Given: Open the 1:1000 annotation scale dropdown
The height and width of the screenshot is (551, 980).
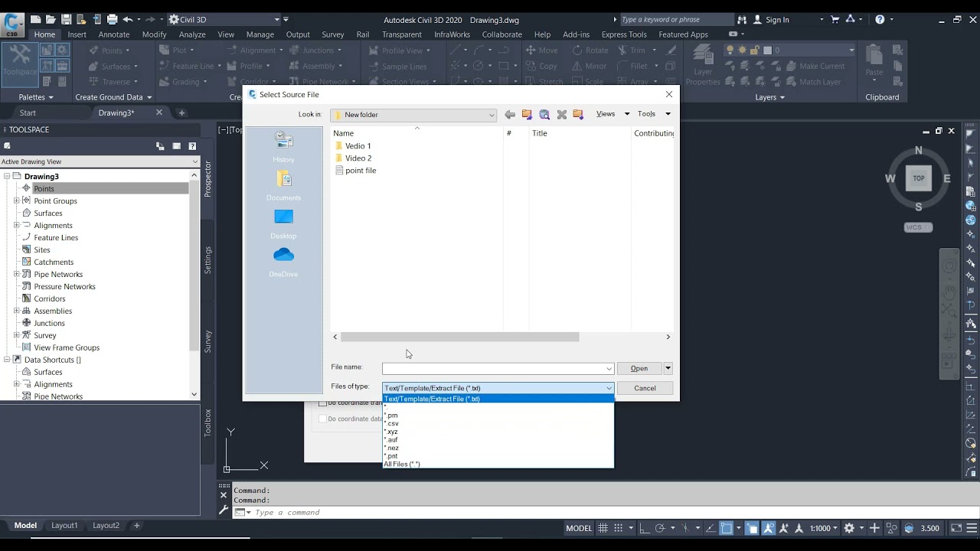Looking at the screenshot, I should (824, 528).
